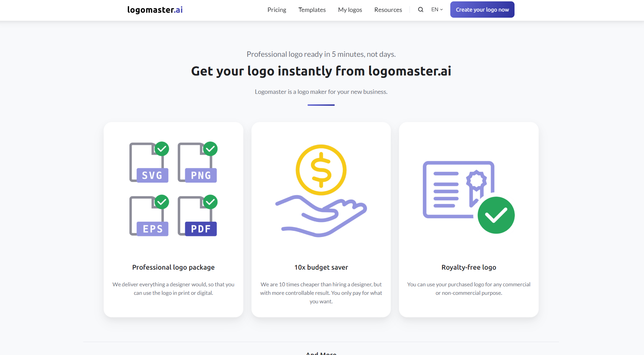Toggle the checkmark on the PNG icon
The image size is (644, 355).
210,148
